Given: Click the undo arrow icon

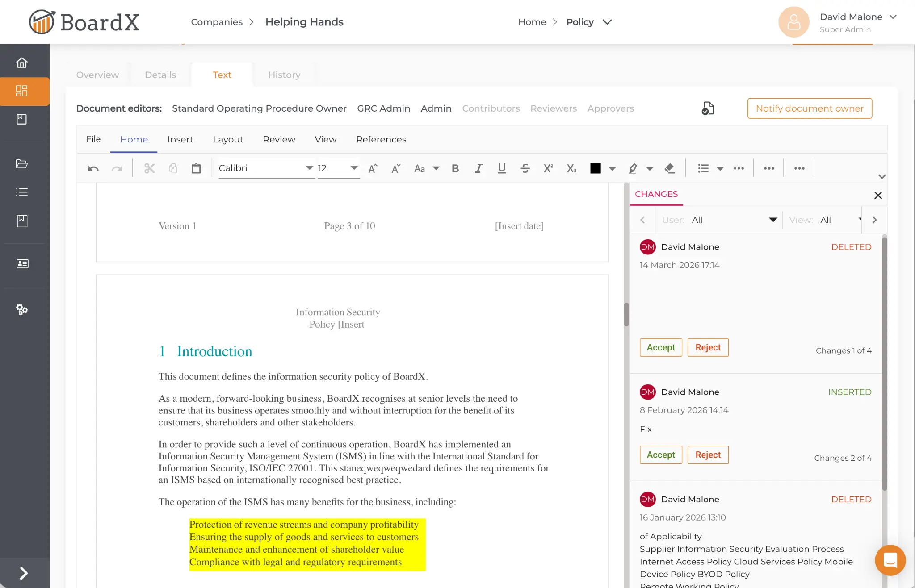Looking at the screenshot, I should pos(93,168).
